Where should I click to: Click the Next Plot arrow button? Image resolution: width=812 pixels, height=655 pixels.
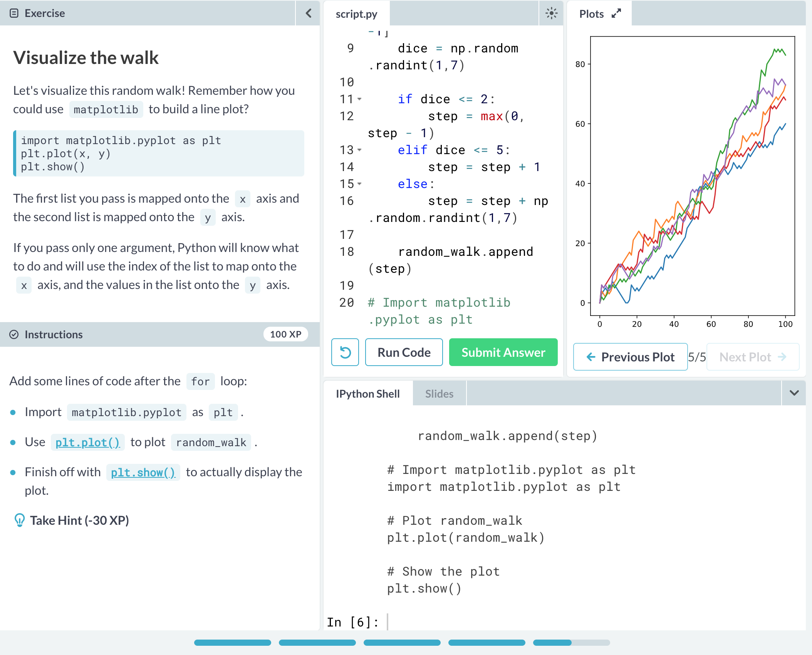tap(753, 357)
